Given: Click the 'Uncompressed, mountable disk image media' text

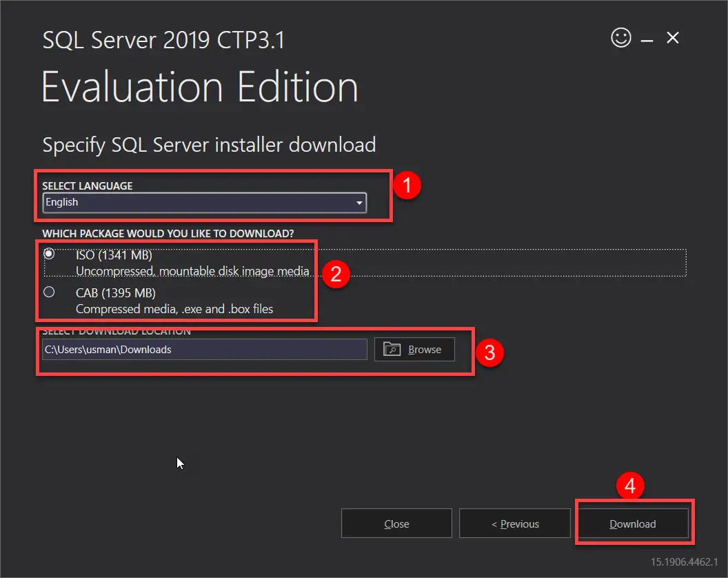Looking at the screenshot, I should 193,271.
